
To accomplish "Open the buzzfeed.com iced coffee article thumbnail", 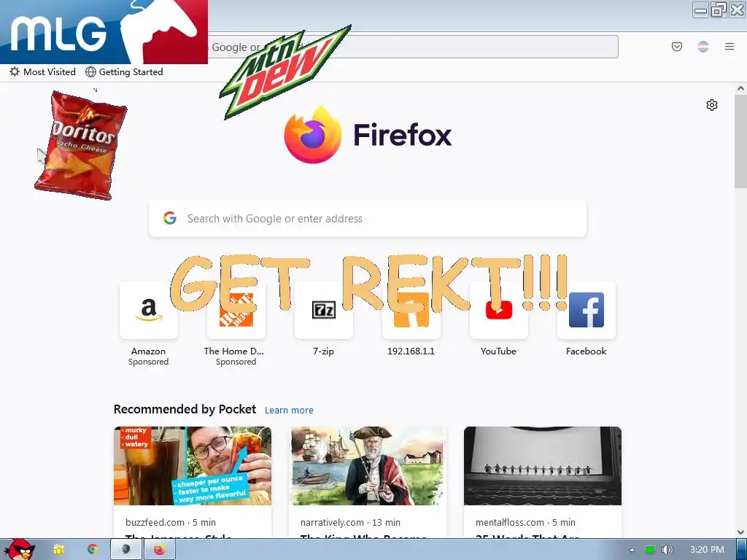I will pos(193,466).
